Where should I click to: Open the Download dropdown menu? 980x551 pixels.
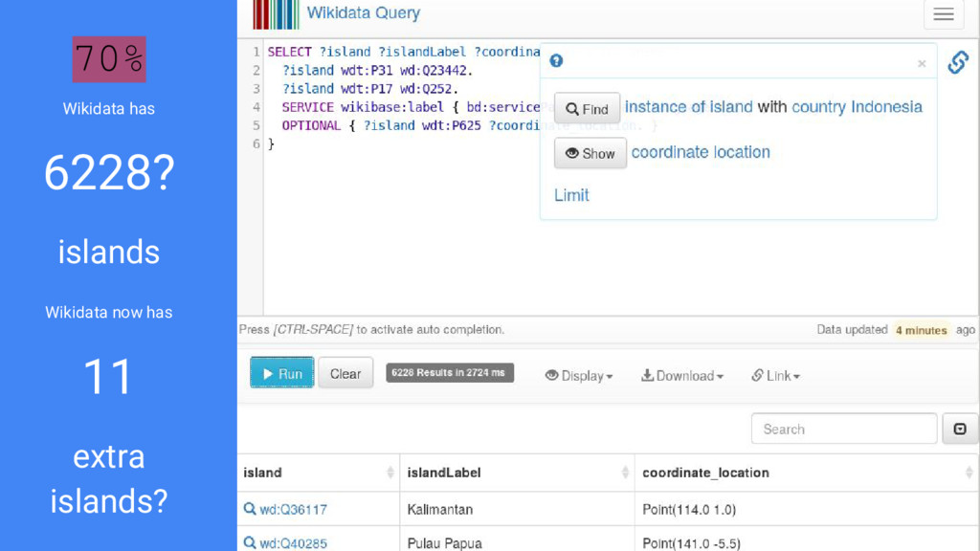[681, 375]
